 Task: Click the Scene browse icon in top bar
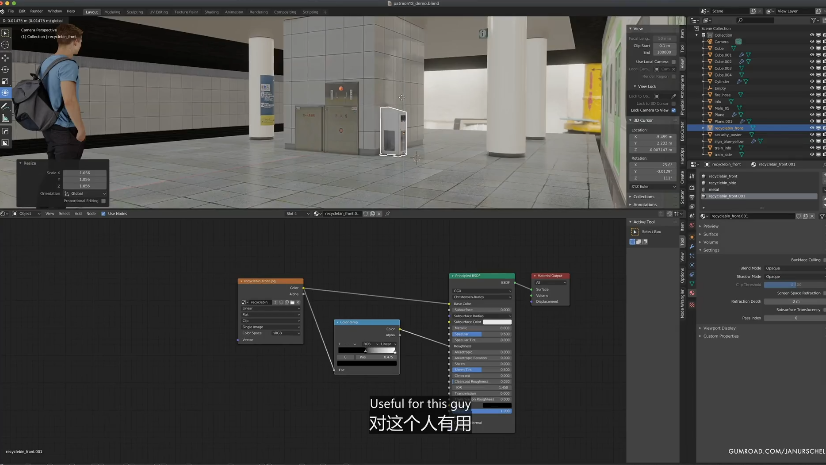click(x=705, y=11)
